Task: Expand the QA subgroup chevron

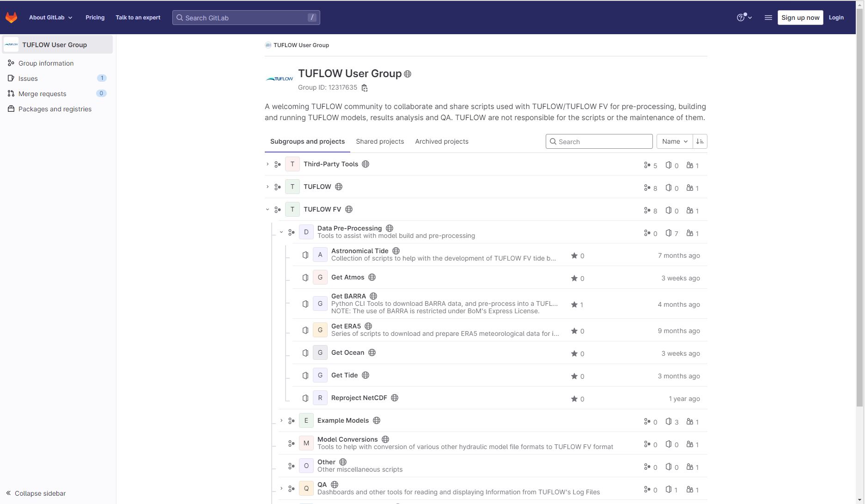Action: click(281, 488)
